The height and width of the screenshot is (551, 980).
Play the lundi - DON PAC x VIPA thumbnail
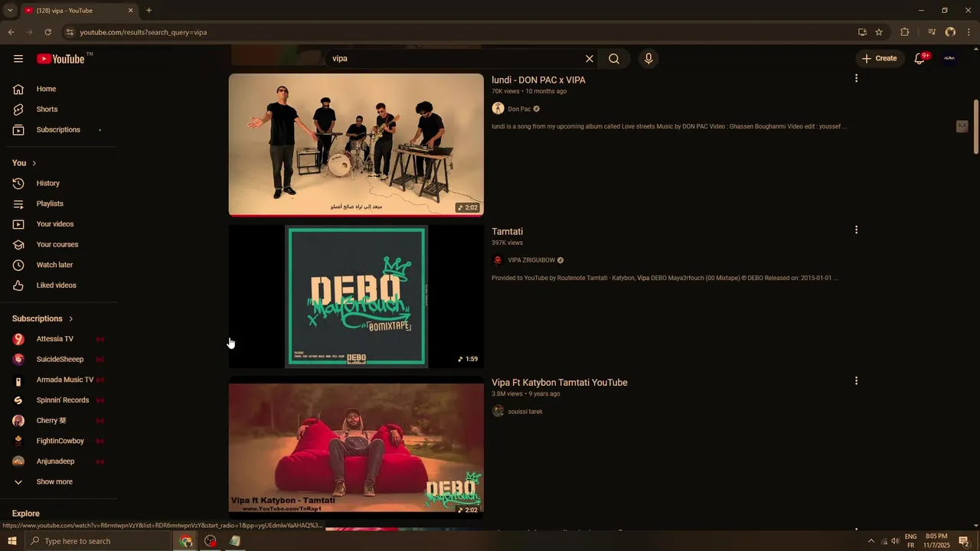point(356,145)
